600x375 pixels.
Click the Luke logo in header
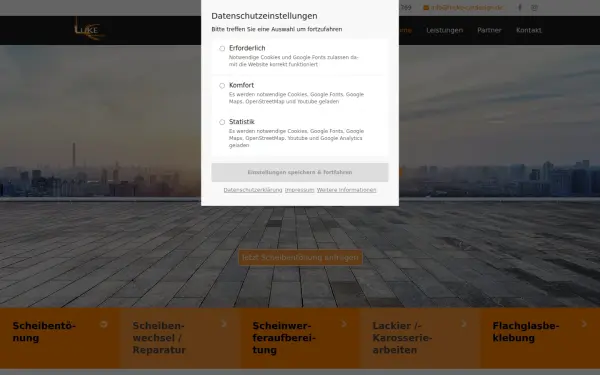[x=89, y=29]
